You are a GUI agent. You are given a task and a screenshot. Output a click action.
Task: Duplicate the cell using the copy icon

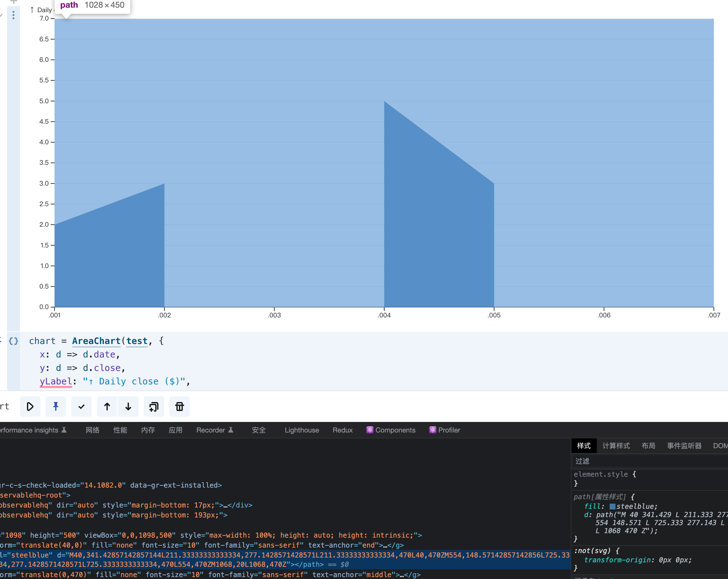tap(154, 407)
